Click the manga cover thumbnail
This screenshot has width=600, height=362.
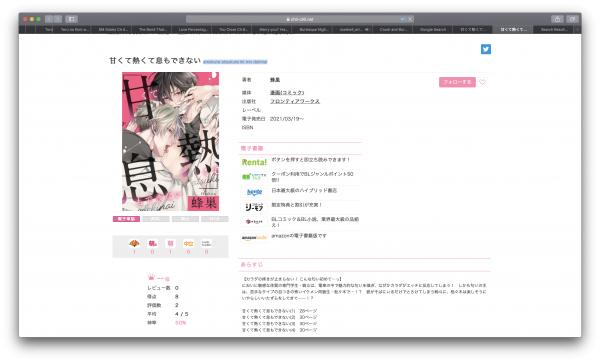171,141
